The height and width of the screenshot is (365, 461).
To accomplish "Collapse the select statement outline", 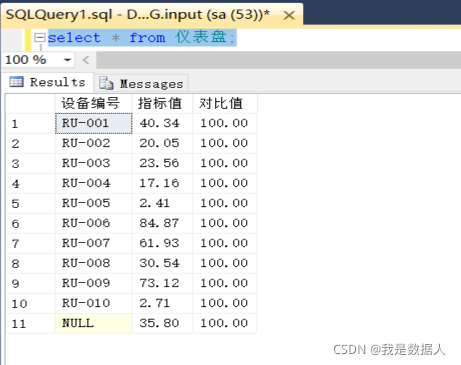I will (x=40, y=38).
